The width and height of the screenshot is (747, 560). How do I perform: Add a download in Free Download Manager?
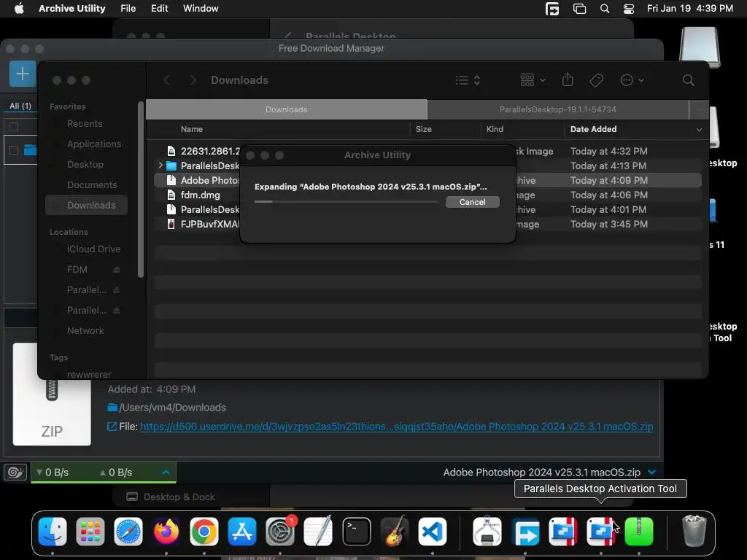(23, 74)
